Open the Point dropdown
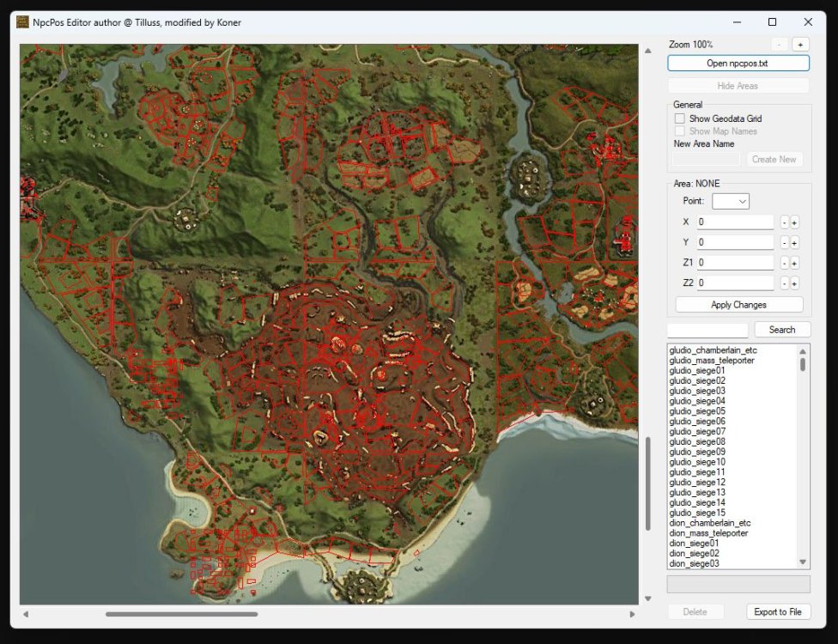The width and height of the screenshot is (838, 644). 731,201
